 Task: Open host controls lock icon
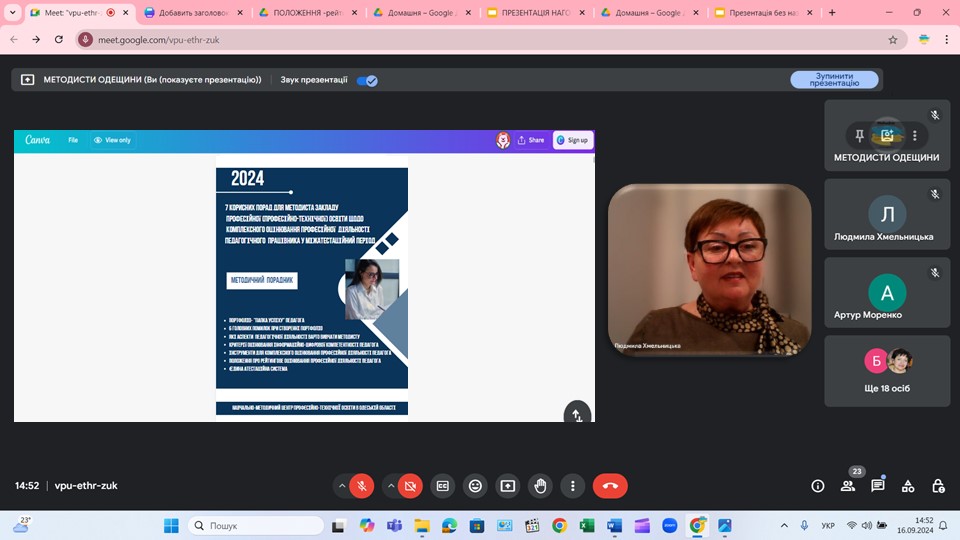click(938, 486)
